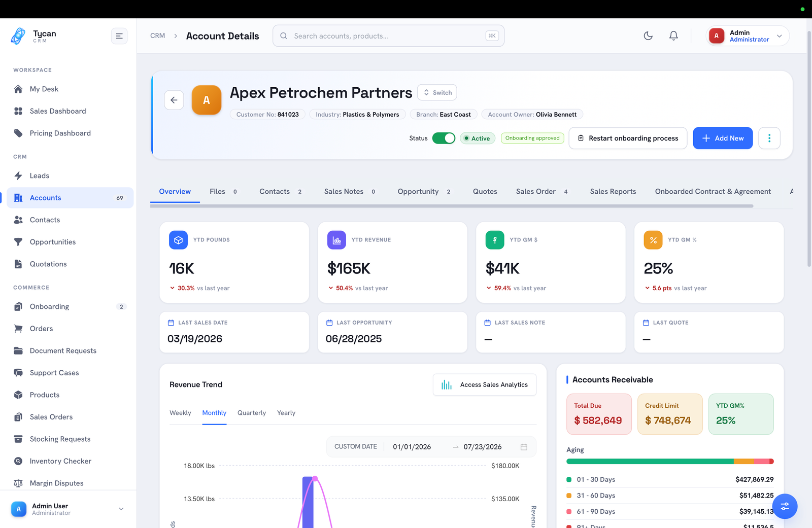Open the floating settings sliders button
Screen dimensions: 812x528
coord(785,506)
